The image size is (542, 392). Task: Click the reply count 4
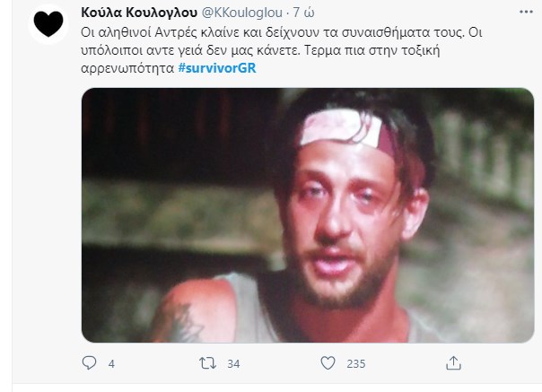(x=111, y=363)
